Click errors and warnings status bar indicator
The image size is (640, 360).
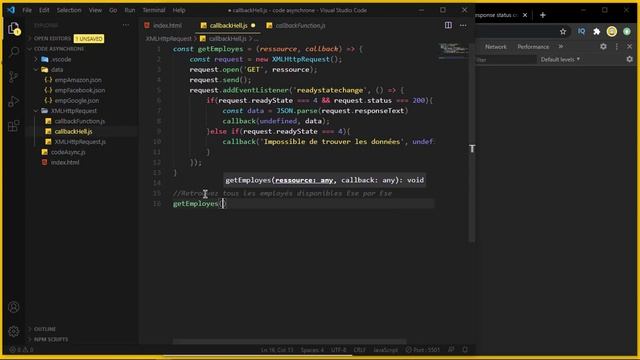21,350
